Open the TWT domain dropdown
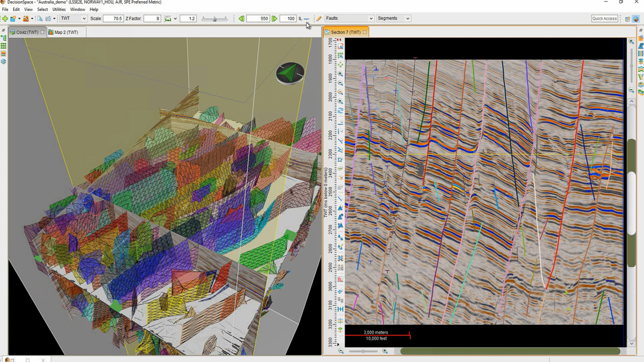This screenshot has height=362, width=644. click(x=73, y=19)
